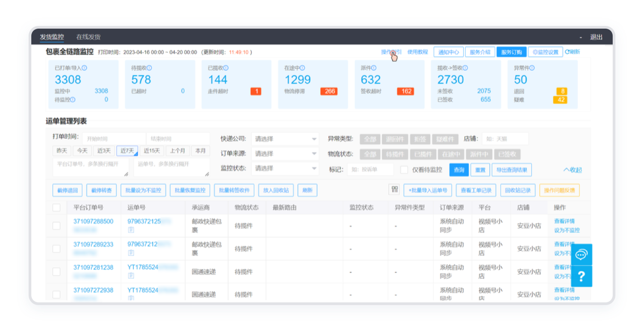Open the 使用教程 link

(417, 52)
